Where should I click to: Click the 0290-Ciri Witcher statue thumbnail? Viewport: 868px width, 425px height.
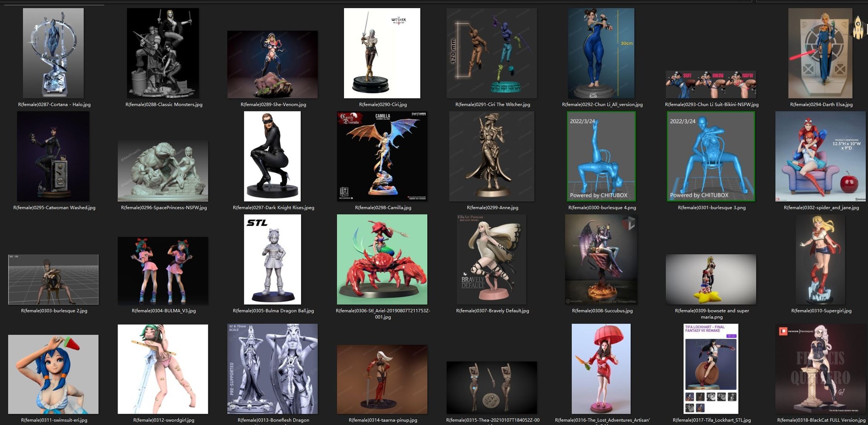coord(382,53)
